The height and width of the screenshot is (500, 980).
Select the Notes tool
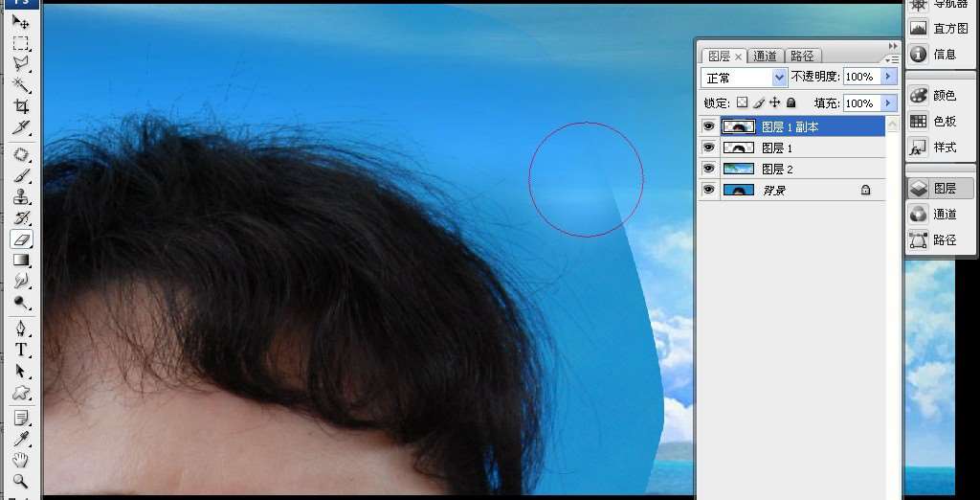(21, 418)
